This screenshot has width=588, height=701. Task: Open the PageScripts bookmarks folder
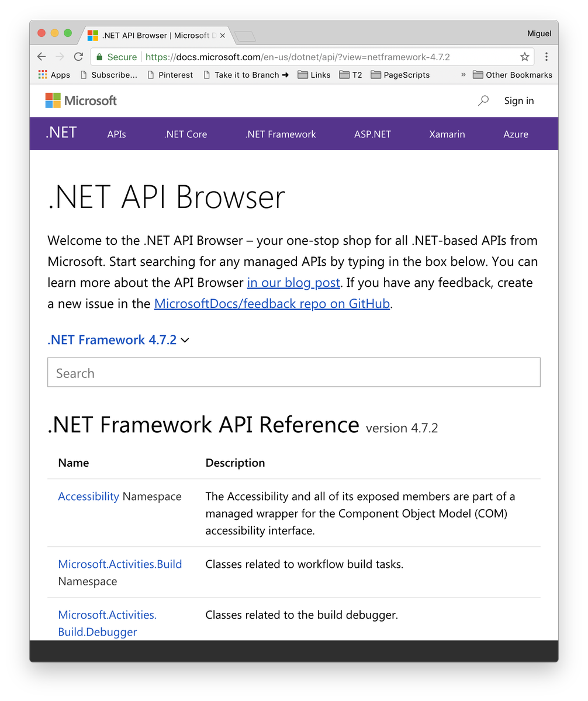pos(400,75)
